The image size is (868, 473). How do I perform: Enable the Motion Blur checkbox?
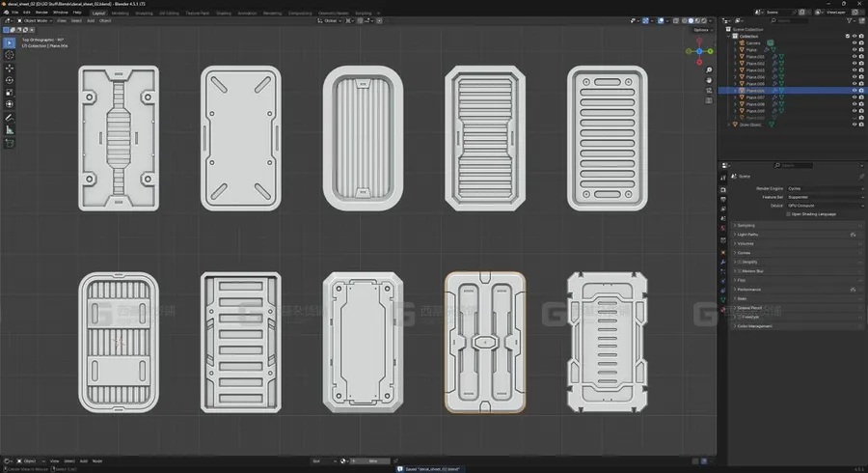739,271
